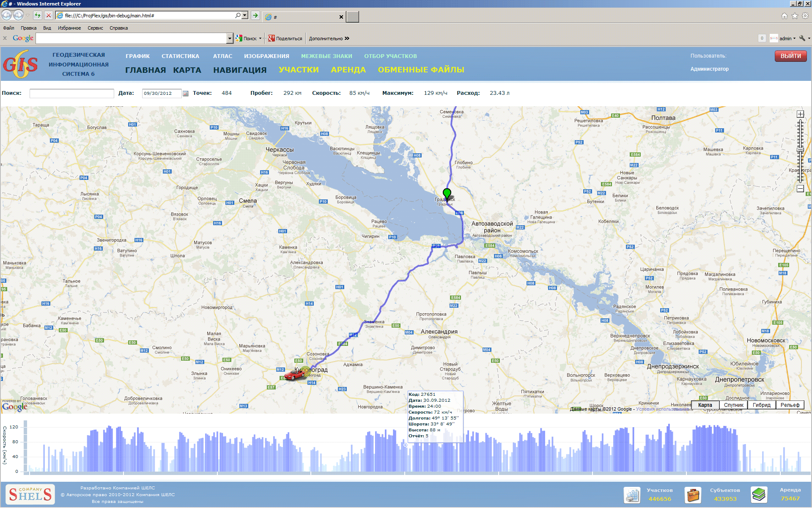Click the browser refresh icon
The image size is (812, 508).
(38, 16)
